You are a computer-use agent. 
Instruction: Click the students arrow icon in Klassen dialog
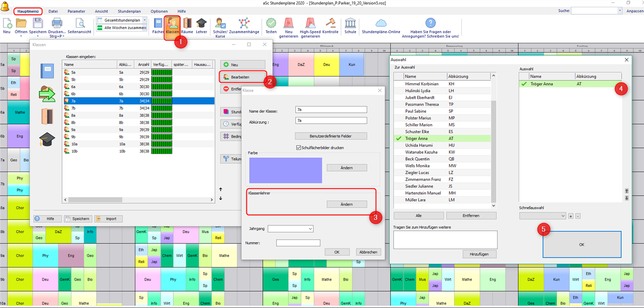pyautogui.click(x=47, y=93)
